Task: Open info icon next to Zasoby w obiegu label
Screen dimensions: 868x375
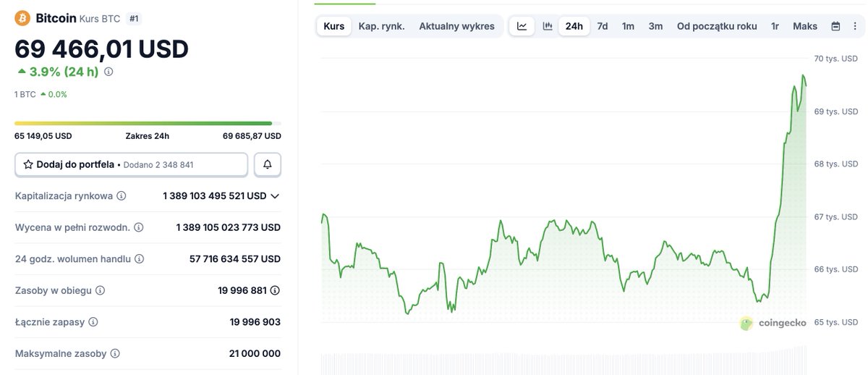Action: (101, 290)
